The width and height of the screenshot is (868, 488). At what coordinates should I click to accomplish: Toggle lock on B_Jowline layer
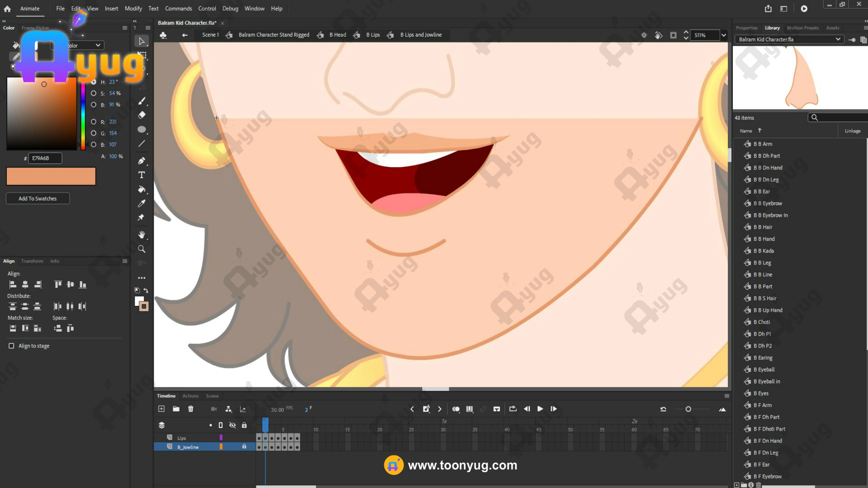[x=244, y=446]
